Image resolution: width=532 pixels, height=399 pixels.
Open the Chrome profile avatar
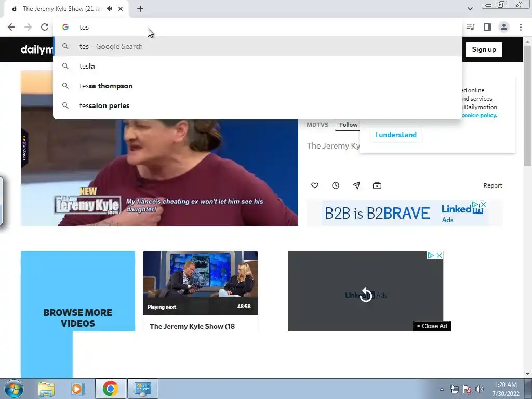click(x=504, y=27)
